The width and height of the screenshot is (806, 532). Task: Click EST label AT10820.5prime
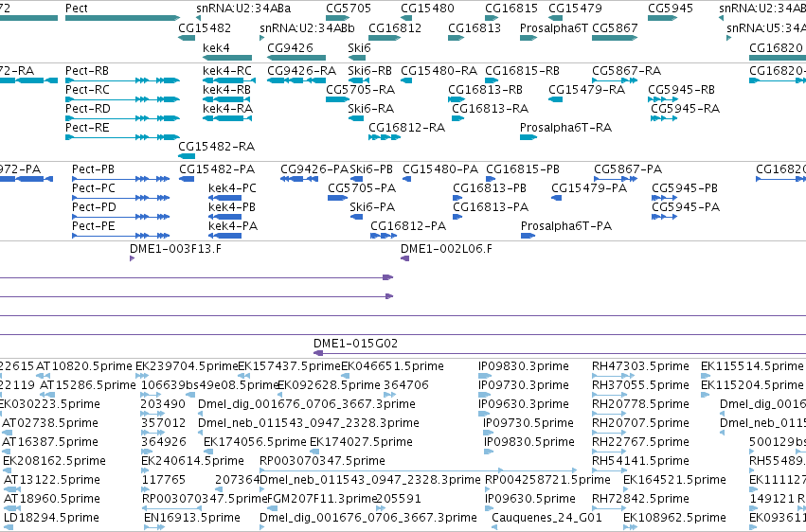(x=84, y=366)
